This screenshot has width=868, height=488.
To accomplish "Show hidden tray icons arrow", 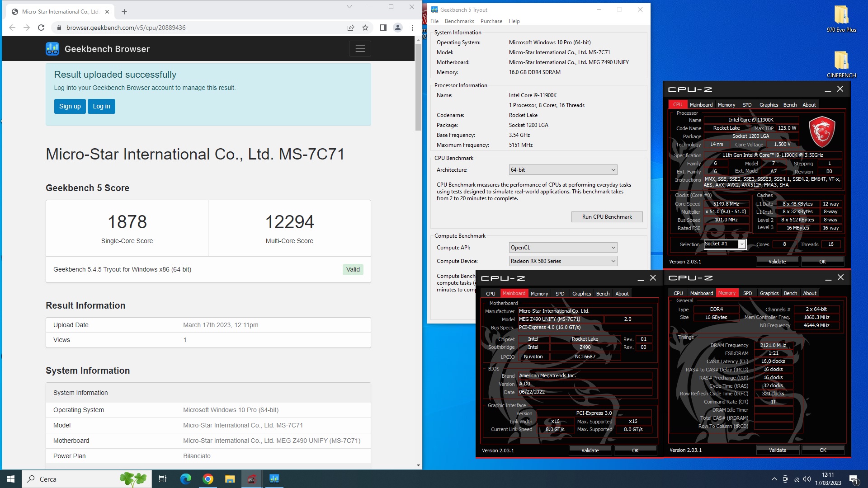I will (x=774, y=479).
